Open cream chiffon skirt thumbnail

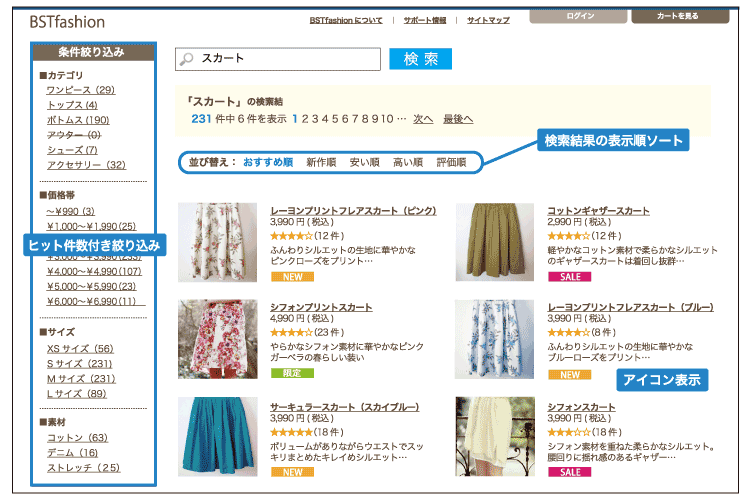495,436
